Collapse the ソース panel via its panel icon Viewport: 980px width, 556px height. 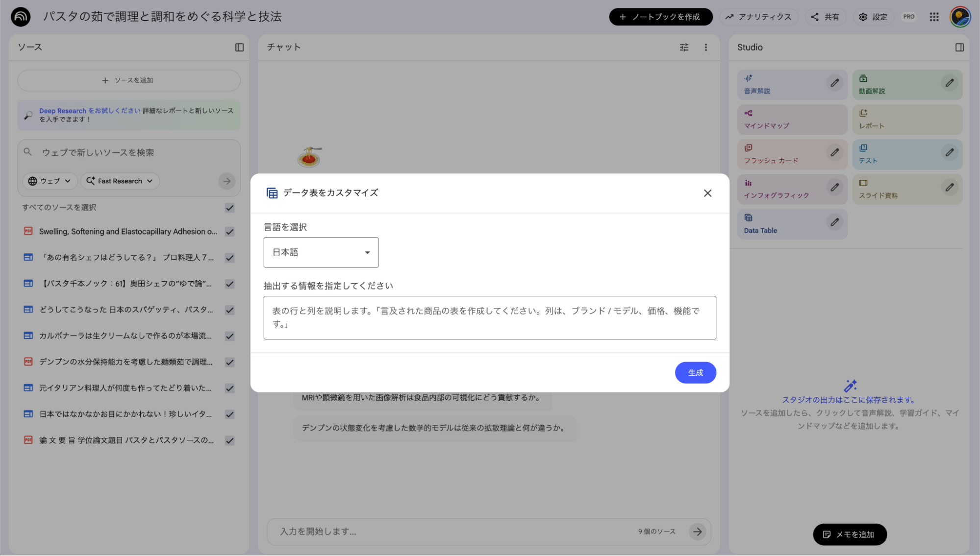[239, 47]
